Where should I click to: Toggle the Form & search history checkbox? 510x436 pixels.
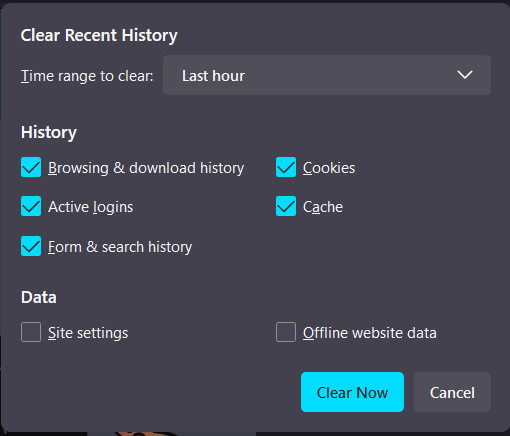click(31, 246)
